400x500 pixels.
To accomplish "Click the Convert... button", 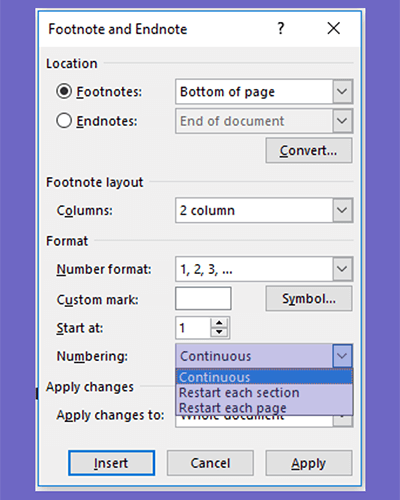I will (x=309, y=151).
